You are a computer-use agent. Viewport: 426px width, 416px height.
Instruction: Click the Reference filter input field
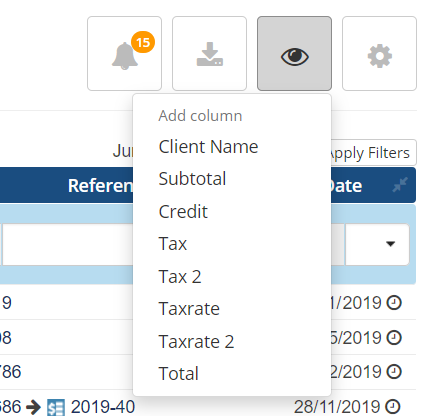pyautogui.click(x=68, y=244)
